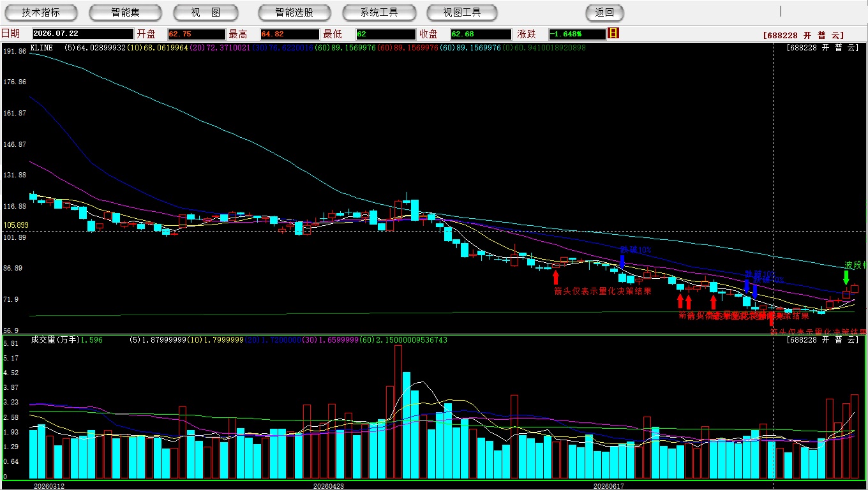Click the (5)64.02899932 moving average value
The width and height of the screenshot is (868, 490).
coord(95,47)
